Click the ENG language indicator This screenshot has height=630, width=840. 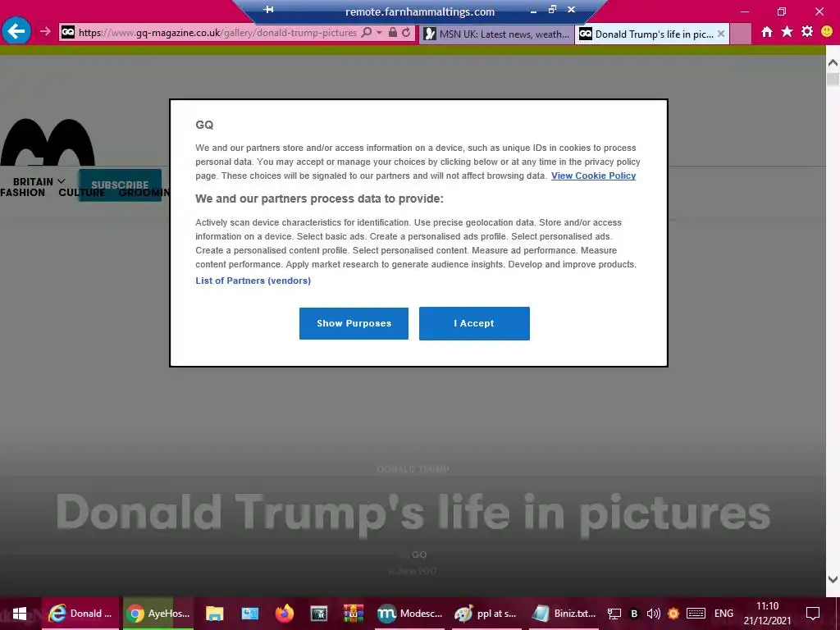pyautogui.click(x=724, y=614)
